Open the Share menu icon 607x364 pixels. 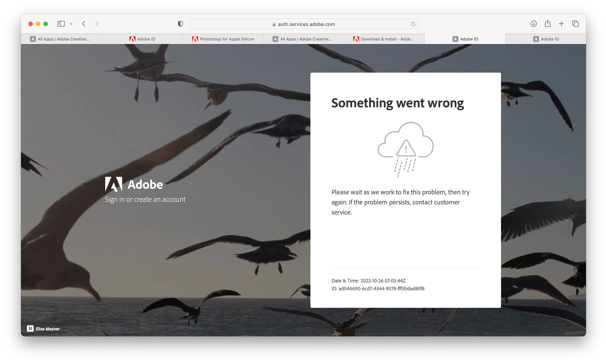[547, 24]
